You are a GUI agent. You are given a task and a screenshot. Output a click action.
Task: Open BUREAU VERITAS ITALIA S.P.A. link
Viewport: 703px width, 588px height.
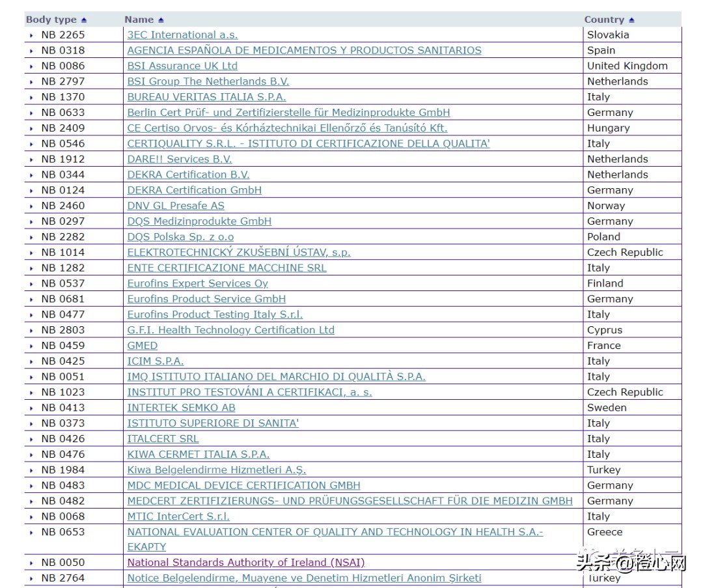tap(207, 97)
